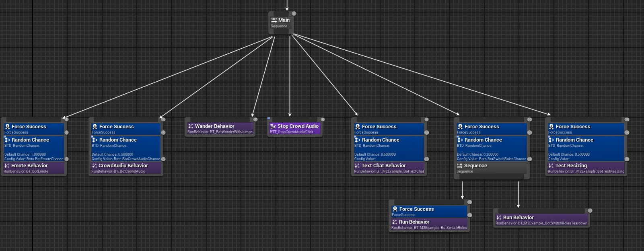
Task: Select Run Behavior BT_M2Example_BotSwitchRoles node
Action: pyautogui.click(x=429, y=224)
